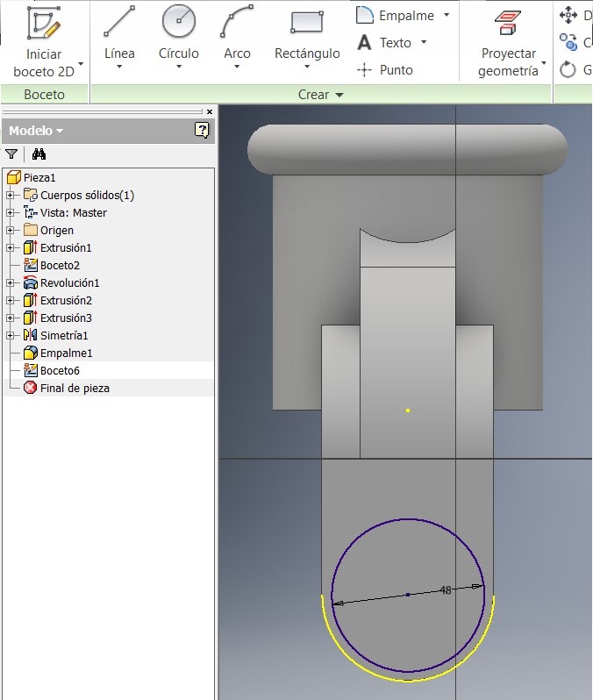593x700 pixels.
Task: Open the Círculo dropdown arrow
Action: tap(179, 67)
